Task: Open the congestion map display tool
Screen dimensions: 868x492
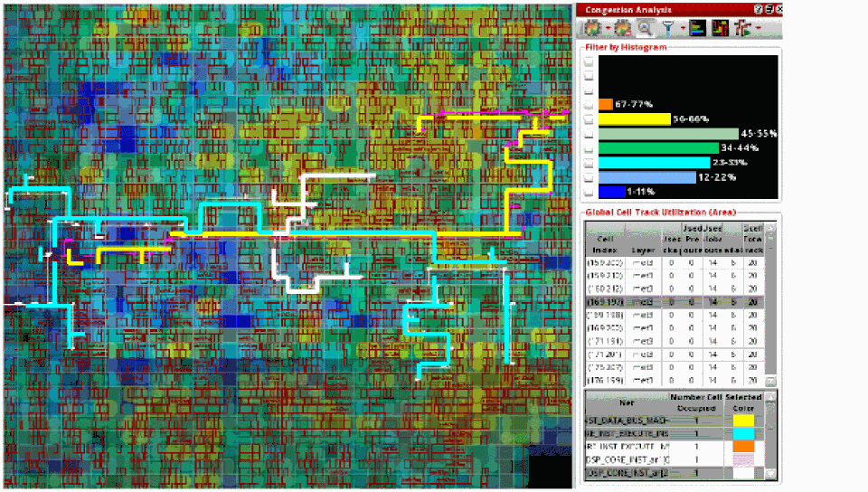Action: 593,28
